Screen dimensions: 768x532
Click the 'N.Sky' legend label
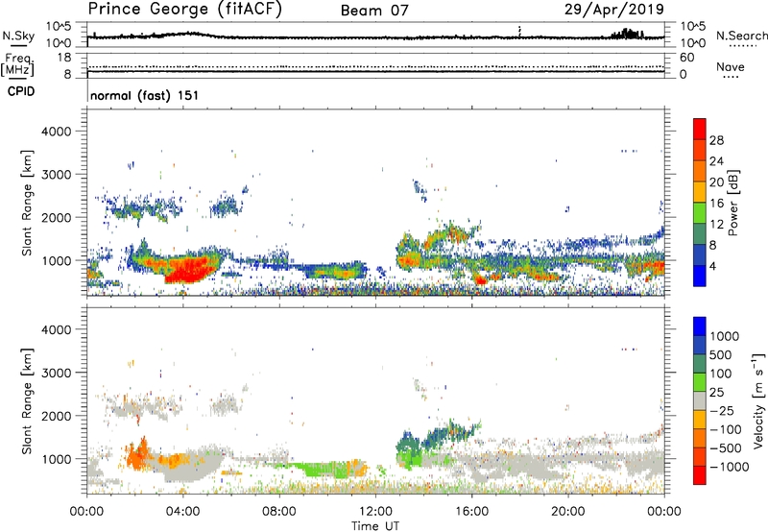18,36
